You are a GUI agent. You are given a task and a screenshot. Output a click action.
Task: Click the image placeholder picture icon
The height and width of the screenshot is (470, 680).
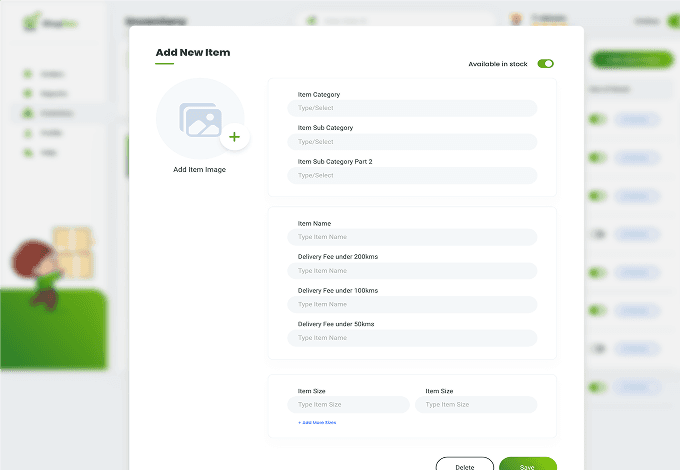tap(200, 120)
